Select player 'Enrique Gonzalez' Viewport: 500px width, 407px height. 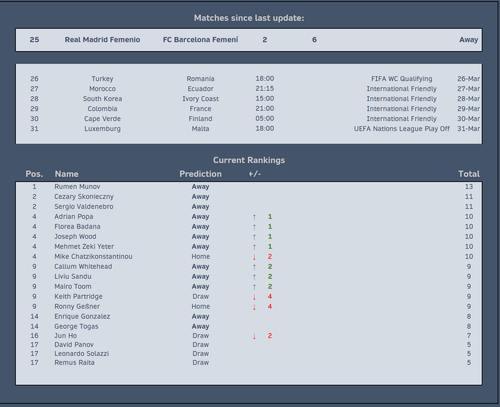point(82,317)
